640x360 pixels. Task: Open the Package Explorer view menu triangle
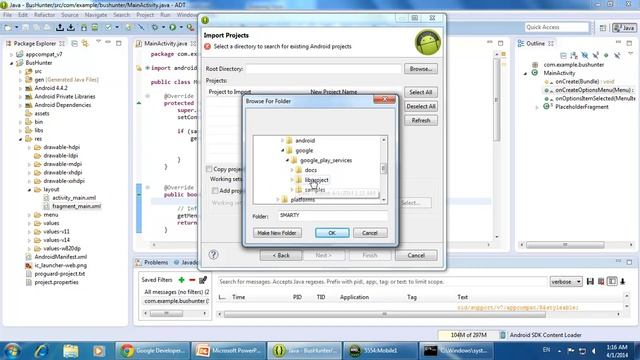point(98,42)
